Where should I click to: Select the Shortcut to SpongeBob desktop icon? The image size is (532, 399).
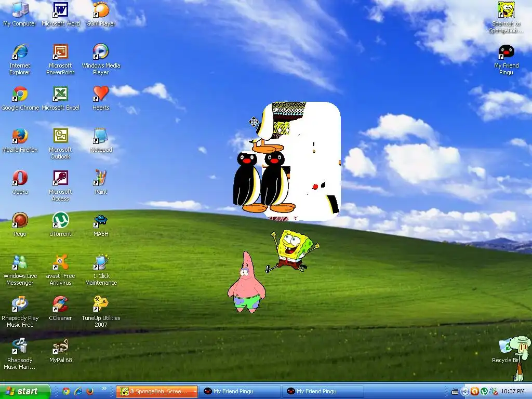[506, 17]
